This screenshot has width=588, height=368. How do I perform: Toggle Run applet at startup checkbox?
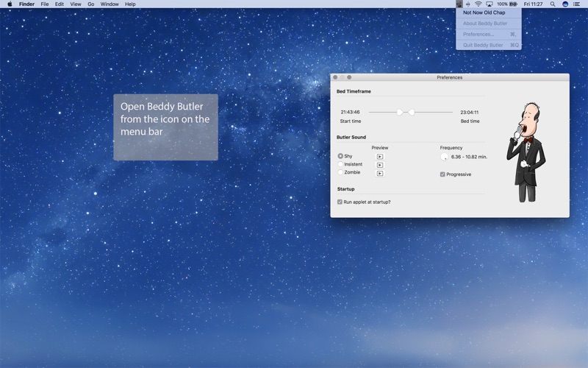tap(340, 202)
